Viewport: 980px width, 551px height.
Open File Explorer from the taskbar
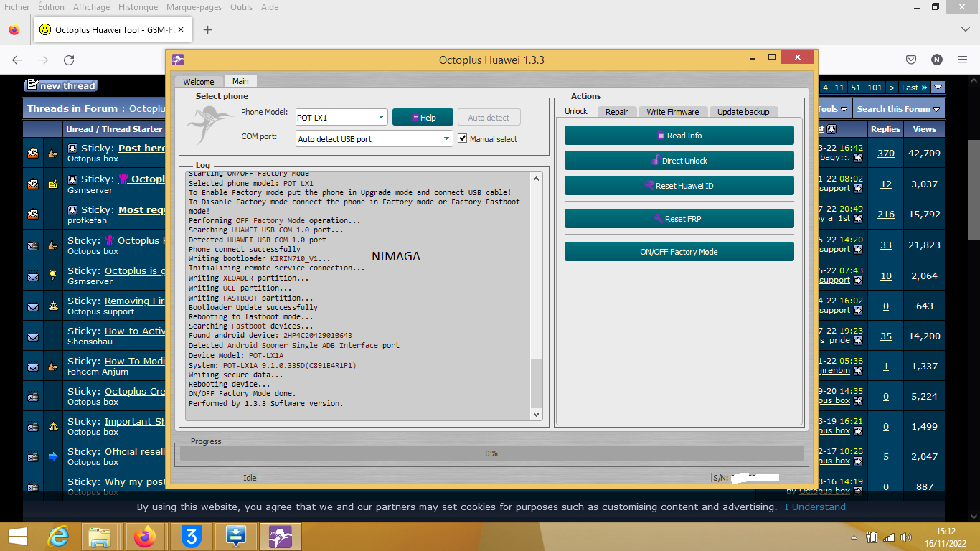[x=100, y=537]
